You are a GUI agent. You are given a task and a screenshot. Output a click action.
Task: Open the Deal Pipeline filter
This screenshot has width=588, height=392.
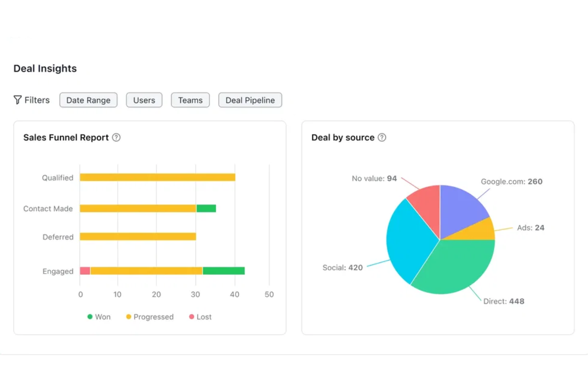[250, 100]
